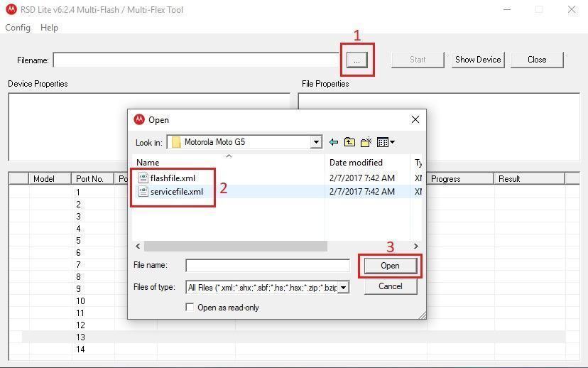Click the RSD Lite app logo in title bar
Image resolution: width=588 pixels, height=368 pixels.
click(11, 9)
